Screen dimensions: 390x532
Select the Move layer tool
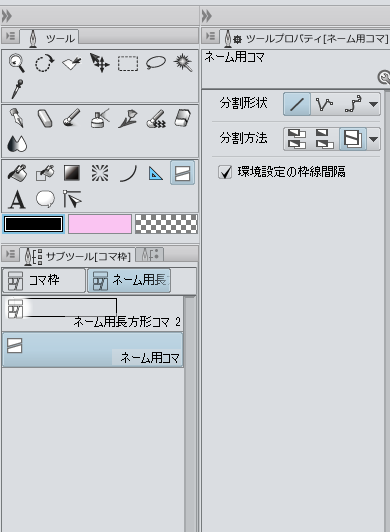tap(99, 63)
